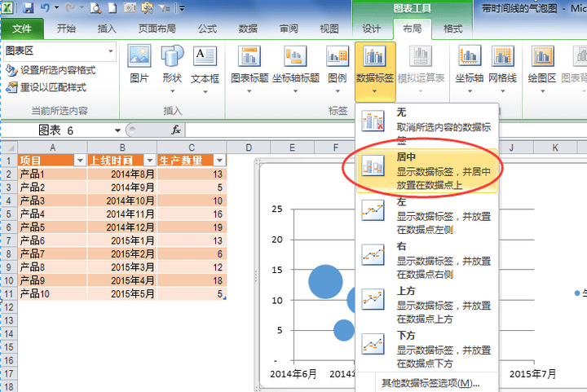Click the 数据标签 data labels button
587x392 pixels.
[x=375, y=71]
